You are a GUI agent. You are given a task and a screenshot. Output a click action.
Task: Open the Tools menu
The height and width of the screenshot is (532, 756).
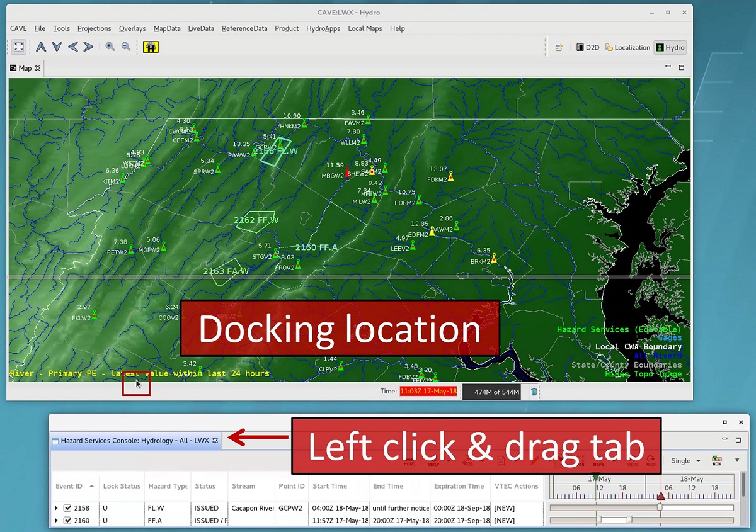click(61, 28)
